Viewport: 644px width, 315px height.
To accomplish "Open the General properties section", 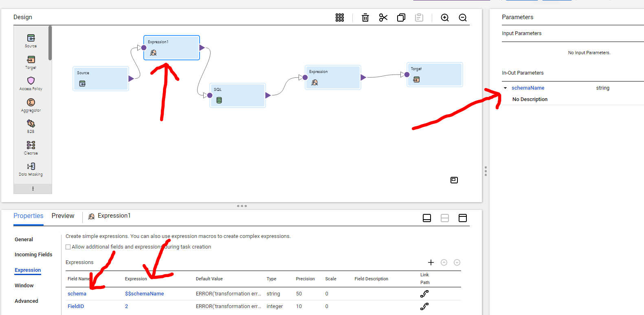I will [x=24, y=240].
